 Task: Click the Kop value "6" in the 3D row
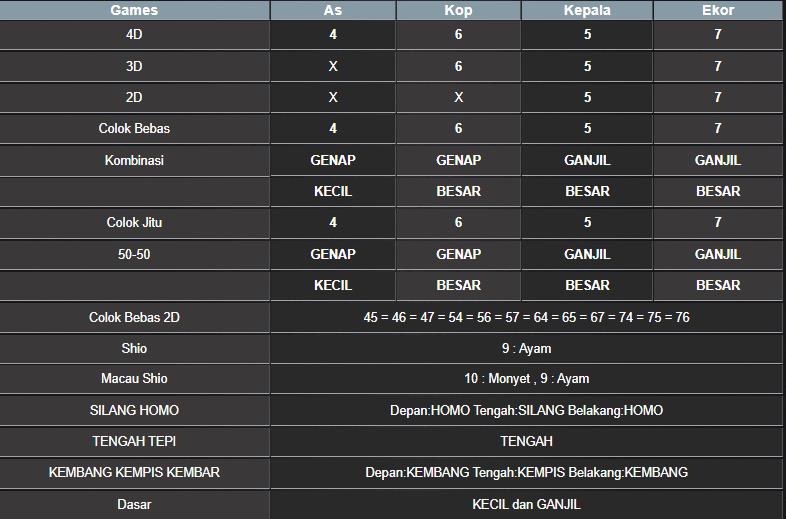click(x=458, y=66)
